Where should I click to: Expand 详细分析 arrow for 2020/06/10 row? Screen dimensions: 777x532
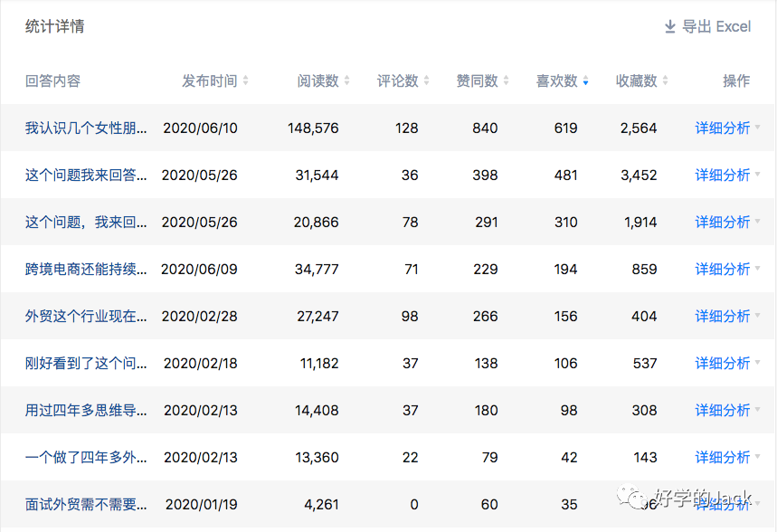tap(757, 128)
